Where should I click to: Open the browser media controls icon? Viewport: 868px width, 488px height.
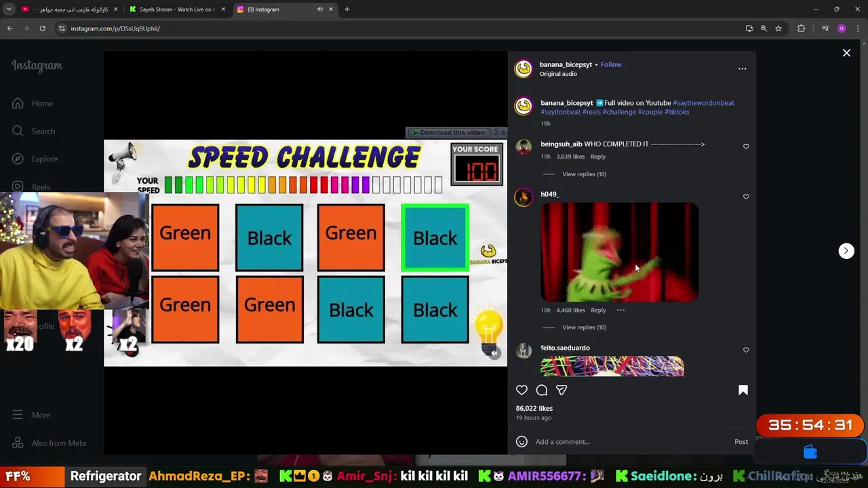click(825, 28)
